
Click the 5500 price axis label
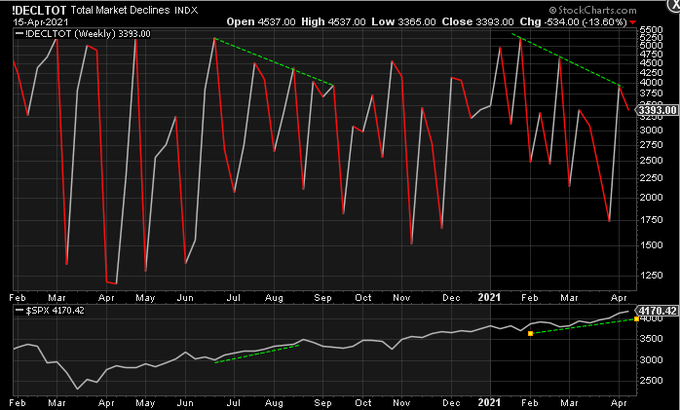[x=651, y=30]
